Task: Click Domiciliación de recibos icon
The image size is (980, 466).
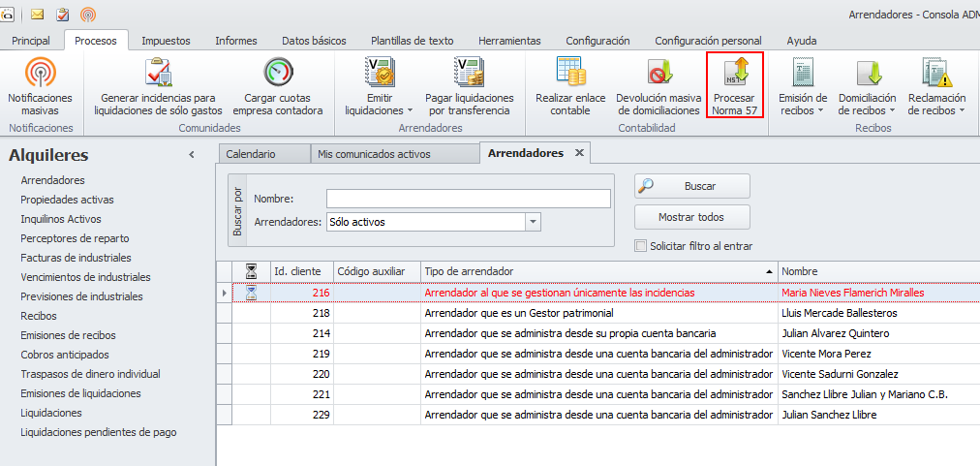Action: 868,72
